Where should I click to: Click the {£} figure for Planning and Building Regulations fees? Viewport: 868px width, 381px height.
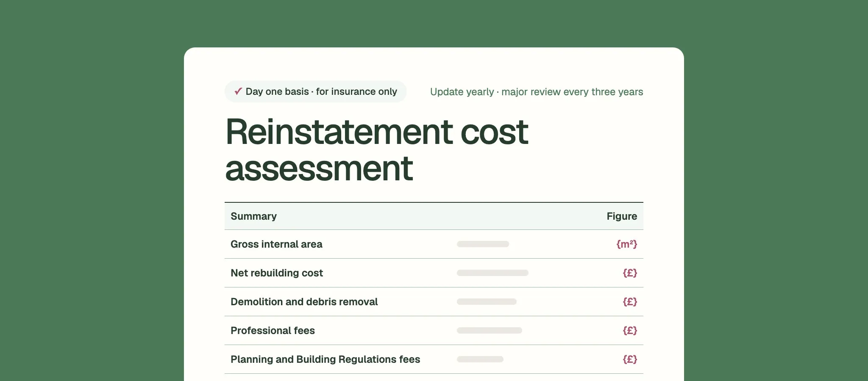[630, 359]
